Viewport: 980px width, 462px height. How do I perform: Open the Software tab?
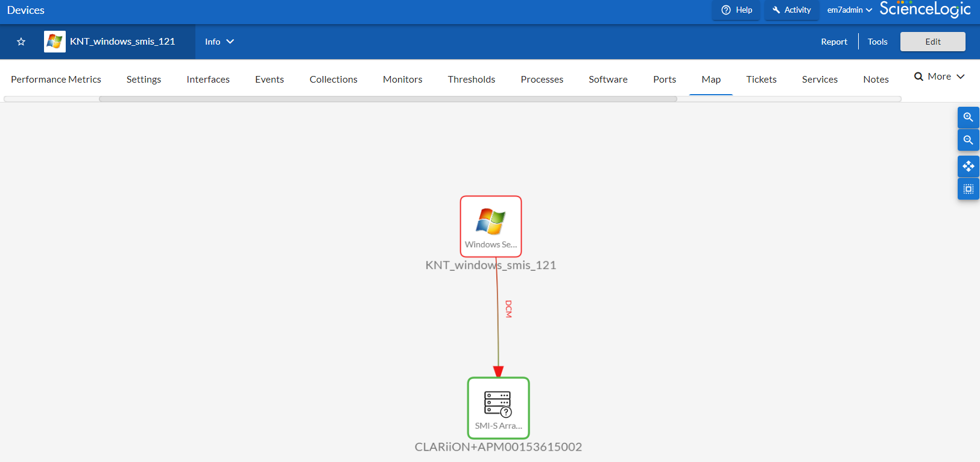coord(608,79)
